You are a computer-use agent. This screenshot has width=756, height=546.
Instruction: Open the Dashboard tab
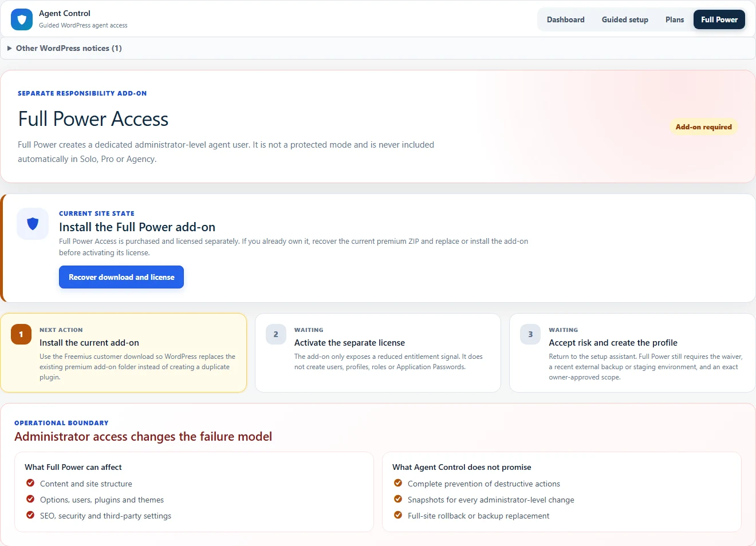click(x=565, y=19)
